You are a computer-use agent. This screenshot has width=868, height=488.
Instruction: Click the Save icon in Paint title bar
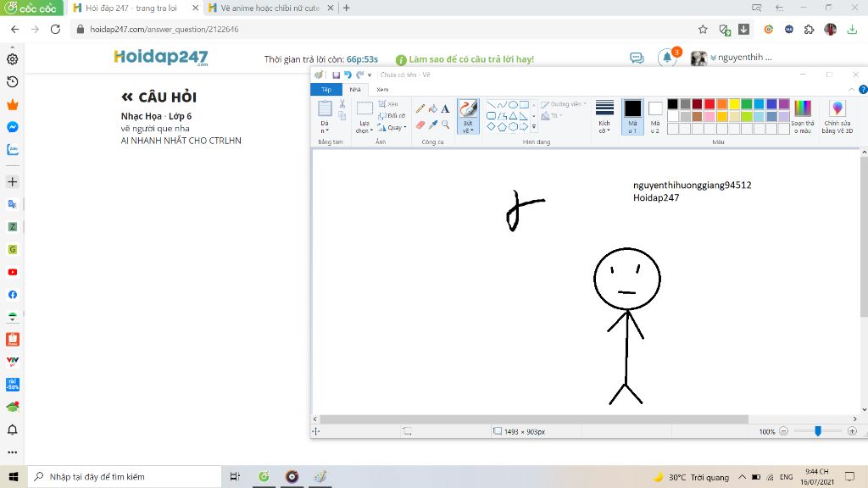[336, 75]
